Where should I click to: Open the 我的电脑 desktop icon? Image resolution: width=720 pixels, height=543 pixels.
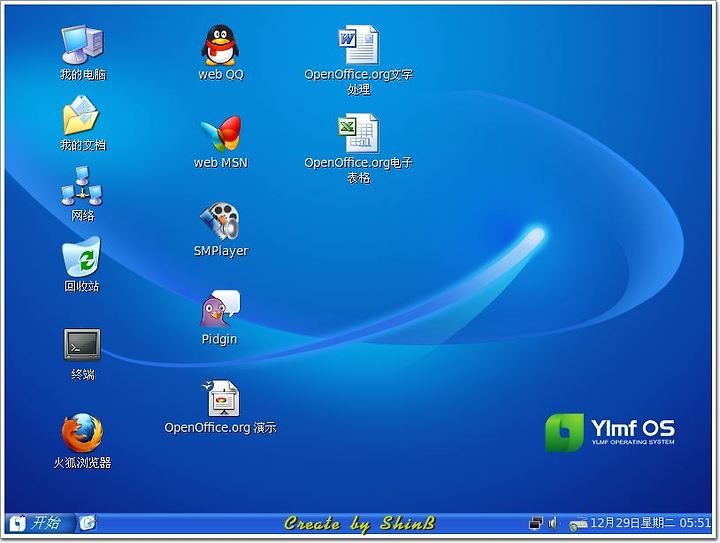pyautogui.click(x=83, y=45)
